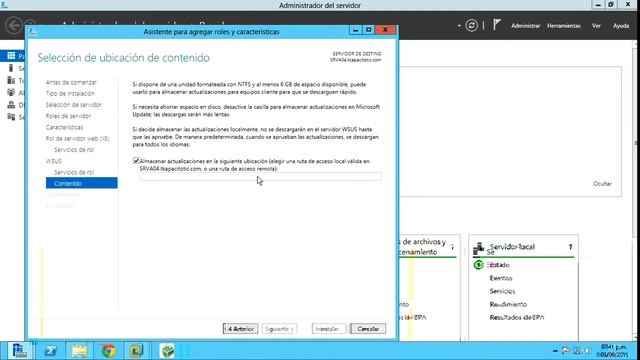Image resolution: width=640 pixels, height=360 pixels.
Task: Go to the Antes de comenzar step
Action: tap(71, 82)
